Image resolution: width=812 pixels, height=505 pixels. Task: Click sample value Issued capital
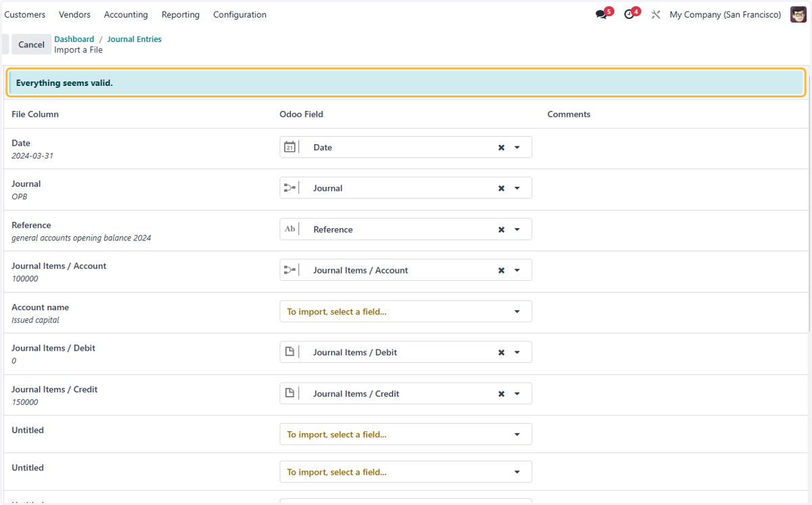pos(35,320)
